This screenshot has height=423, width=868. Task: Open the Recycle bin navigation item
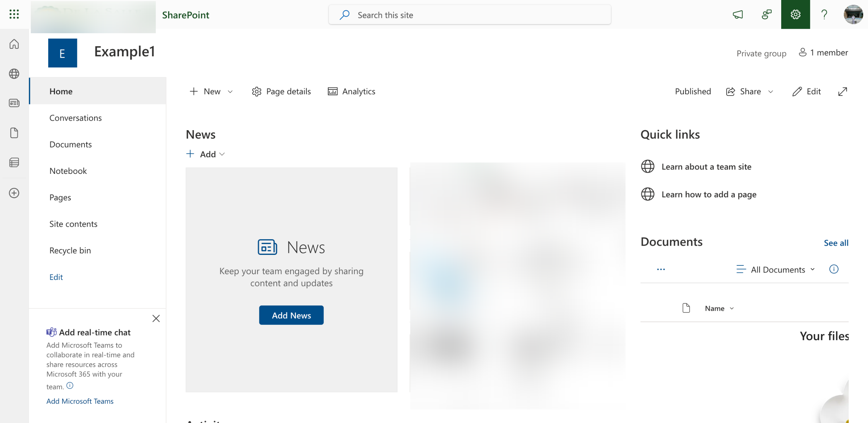click(x=70, y=250)
